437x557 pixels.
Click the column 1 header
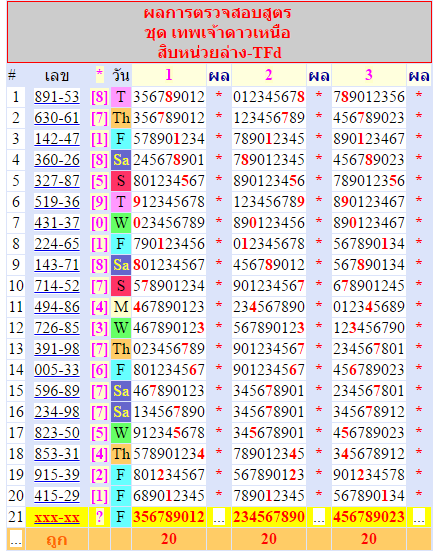click(169, 75)
